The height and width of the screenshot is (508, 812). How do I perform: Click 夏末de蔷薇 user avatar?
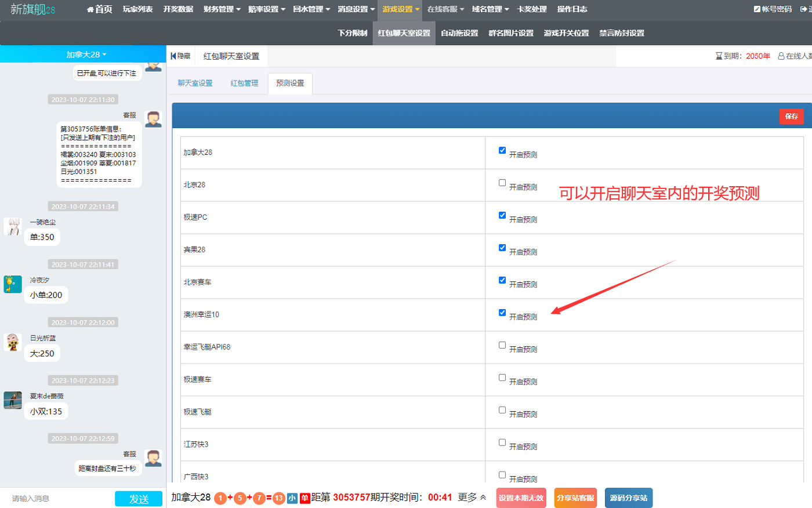[13, 400]
